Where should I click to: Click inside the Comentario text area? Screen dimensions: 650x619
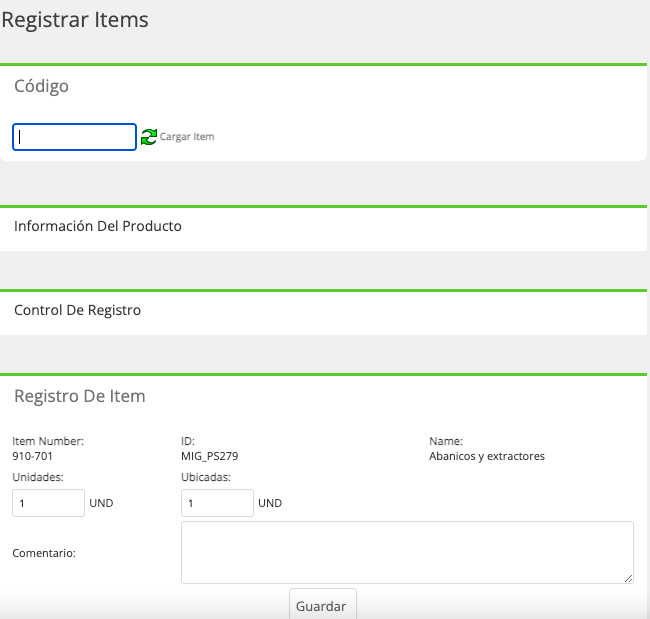[x=407, y=552]
